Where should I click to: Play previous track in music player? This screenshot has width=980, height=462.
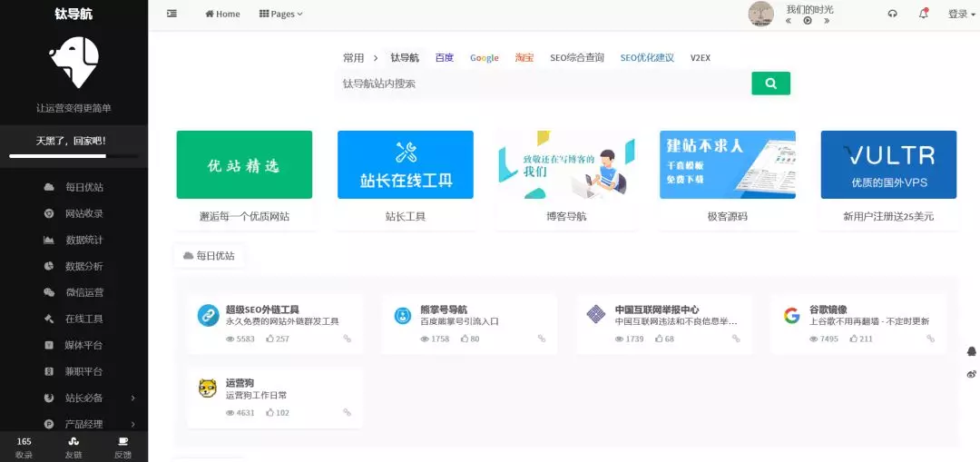tap(789, 21)
